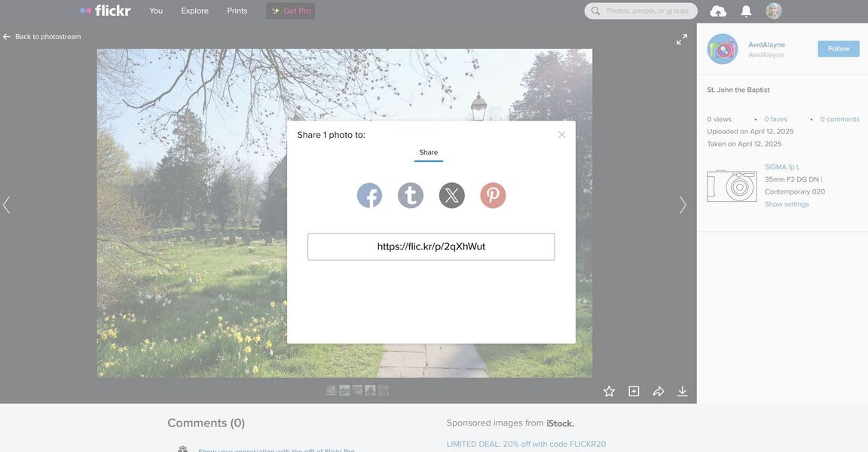
Task: Go back to photostream
Action: [x=42, y=37]
